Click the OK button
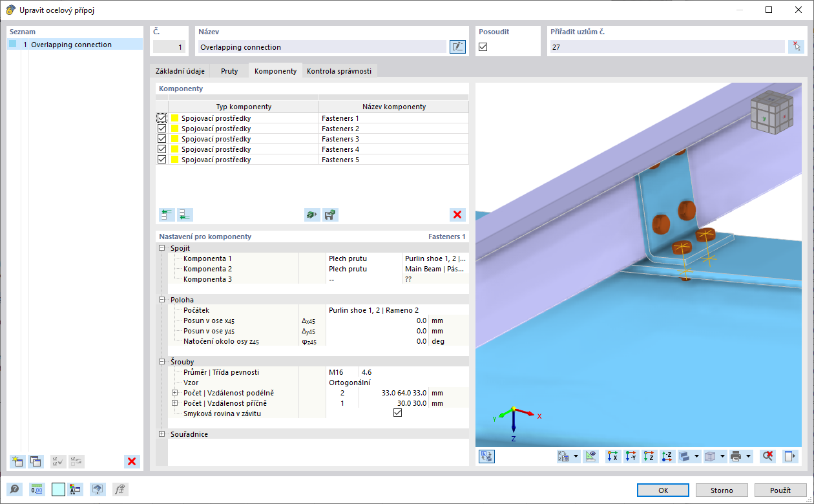Viewport: 814px width, 504px height. click(x=663, y=490)
